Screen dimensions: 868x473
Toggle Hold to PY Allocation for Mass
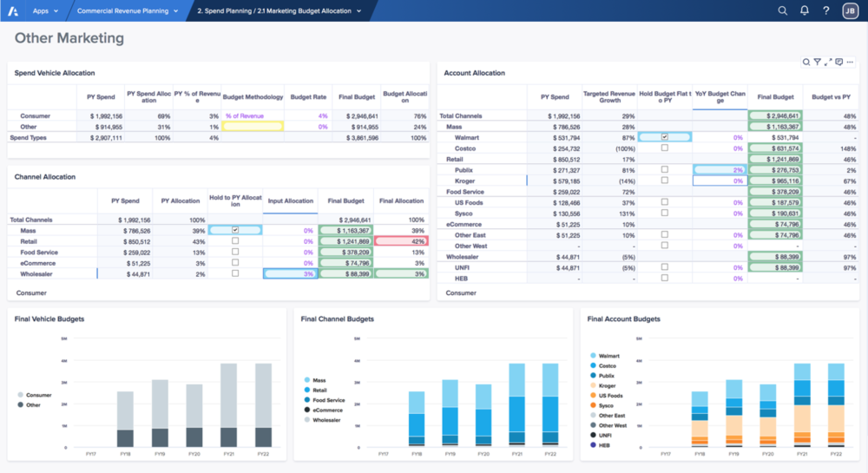click(x=235, y=230)
